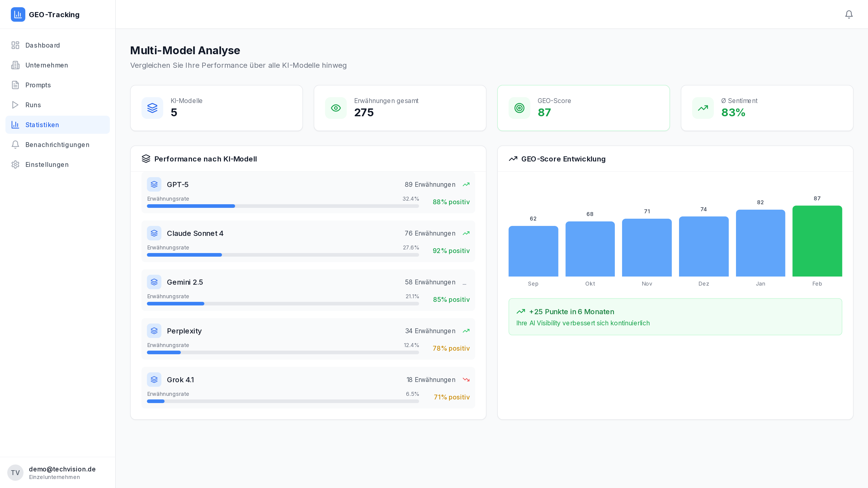Click the GEO-Tracking logo icon
Screen dimensions: 868x488
(18, 14)
